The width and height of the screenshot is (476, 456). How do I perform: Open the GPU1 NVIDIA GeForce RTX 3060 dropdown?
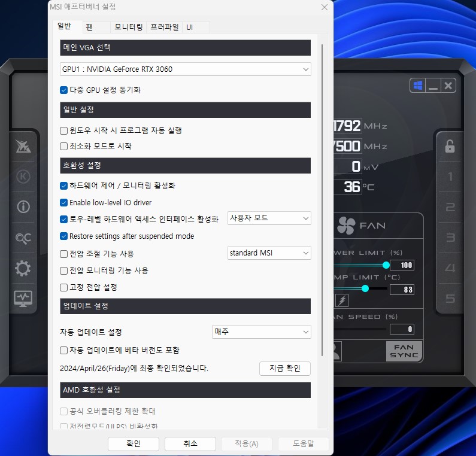tap(186, 69)
